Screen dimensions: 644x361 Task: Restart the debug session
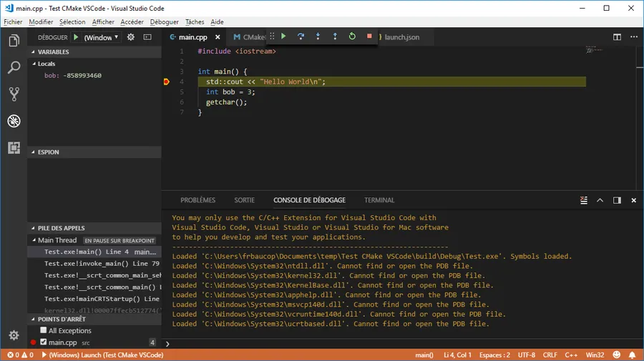(x=352, y=36)
